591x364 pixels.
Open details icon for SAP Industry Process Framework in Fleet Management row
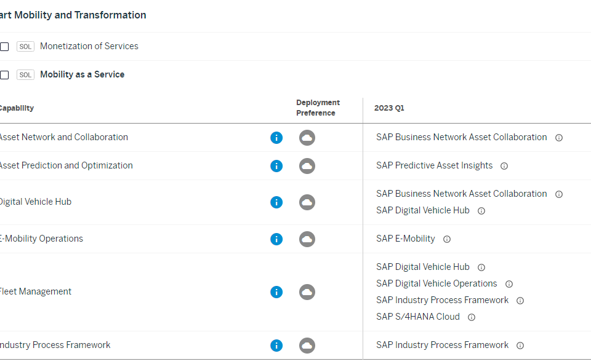pos(520,301)
